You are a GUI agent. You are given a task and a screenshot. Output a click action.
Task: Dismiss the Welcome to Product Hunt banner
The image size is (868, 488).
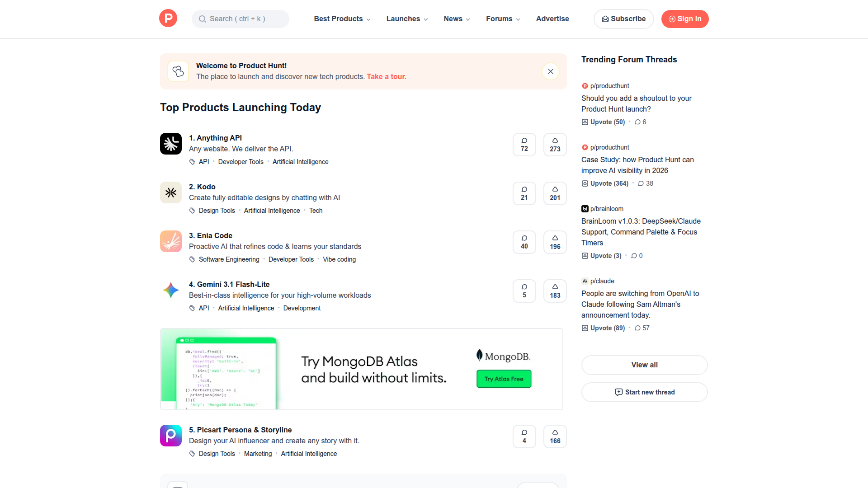pos(550,71)
